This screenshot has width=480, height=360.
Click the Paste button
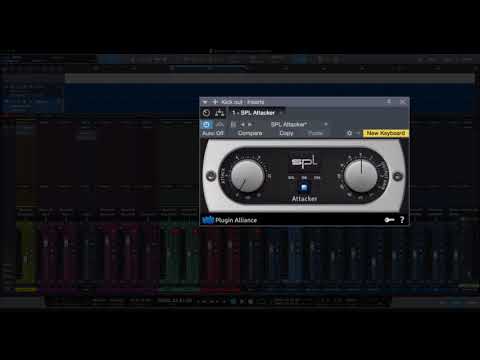[315, 133]
